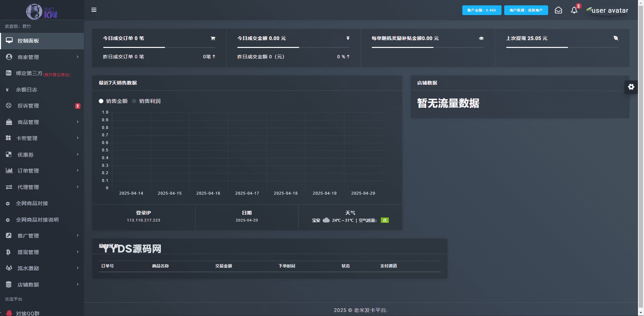
Task: Open the 全网商品对接 menu item
Action: (42, 203)
